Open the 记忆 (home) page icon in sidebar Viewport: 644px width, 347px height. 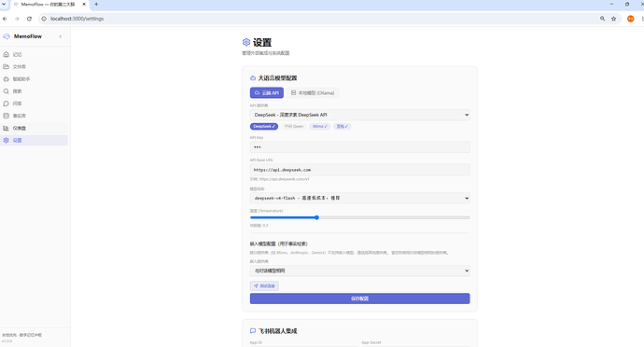point(7,54)
